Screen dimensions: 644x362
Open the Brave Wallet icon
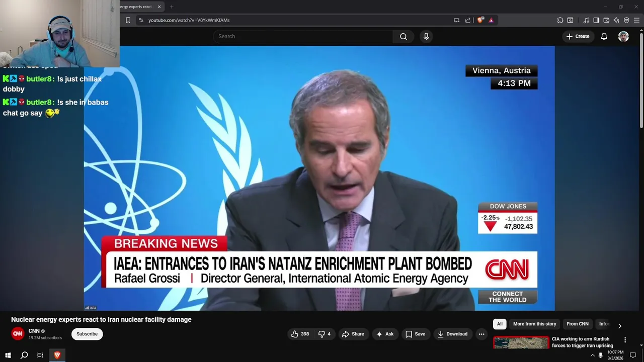(x=606, y=20)
